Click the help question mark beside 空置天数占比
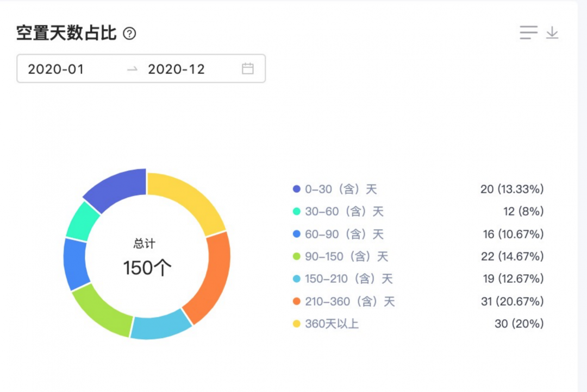The height and width of the screenshot is (392, 587). coord(129,34)
